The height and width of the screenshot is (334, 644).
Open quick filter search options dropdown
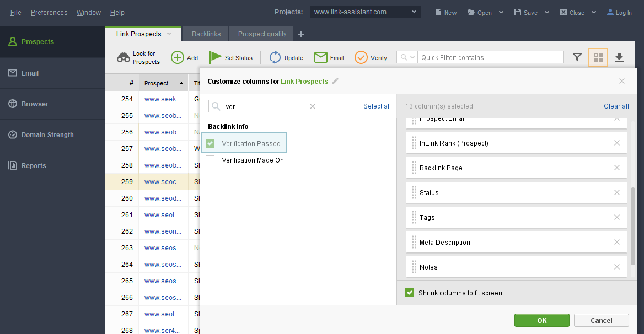408,57
